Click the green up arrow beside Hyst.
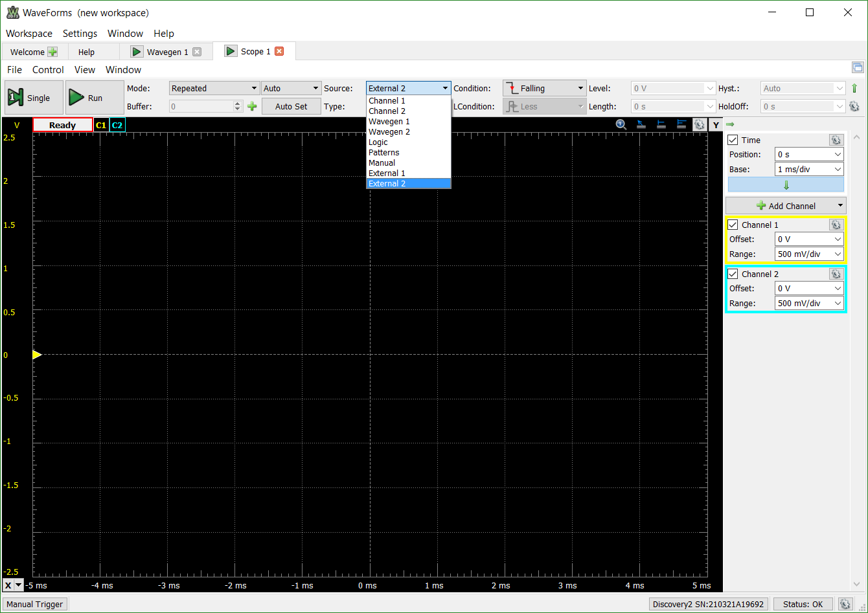This screenshot has height=613, width=868. [x=854, y=88]
